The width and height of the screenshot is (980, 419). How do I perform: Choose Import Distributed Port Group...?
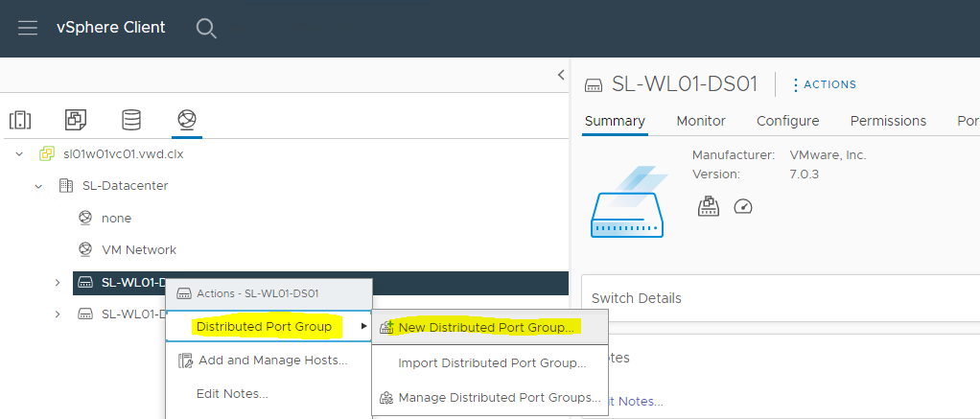pyautogui.click(x=489, y=362)
